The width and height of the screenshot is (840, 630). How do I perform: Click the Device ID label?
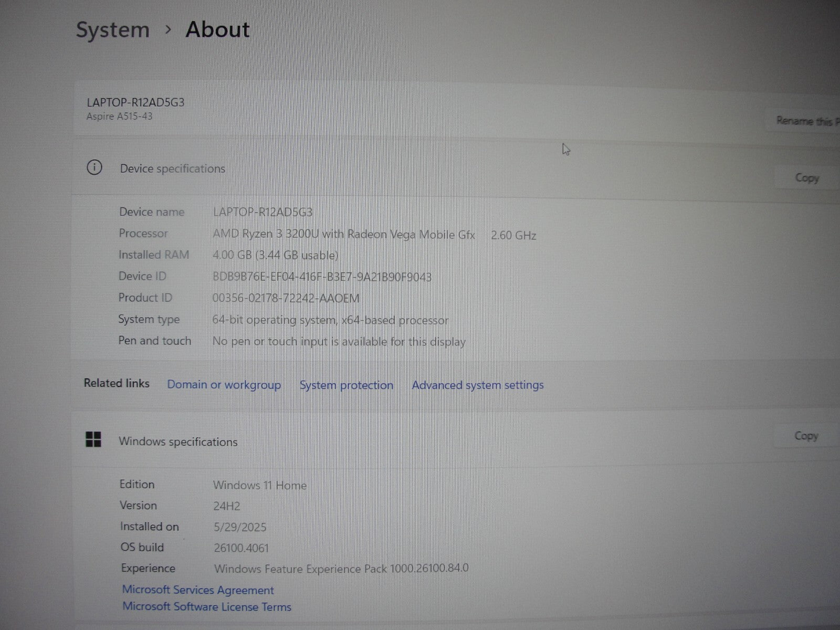(142, 276)
